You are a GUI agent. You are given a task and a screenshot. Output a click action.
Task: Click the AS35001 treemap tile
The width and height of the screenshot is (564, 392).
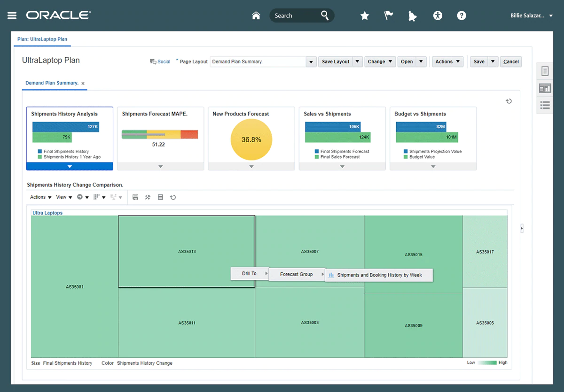[x=75, y=286]
